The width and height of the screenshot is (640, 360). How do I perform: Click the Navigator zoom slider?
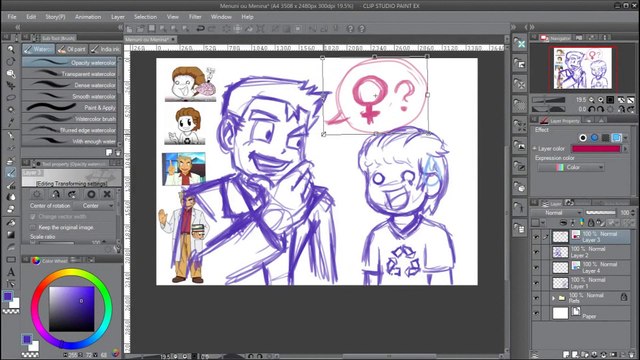[x=549, y=100]
